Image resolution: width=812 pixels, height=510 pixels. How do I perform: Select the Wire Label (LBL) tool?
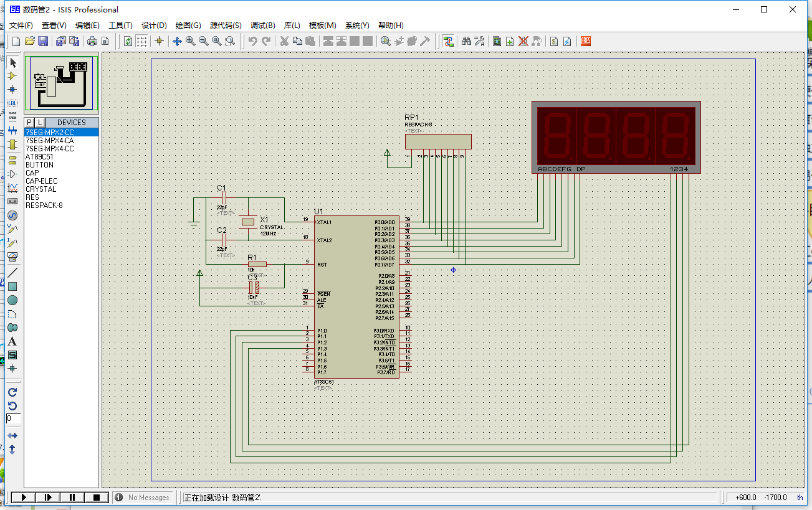(x=12, y=103)
